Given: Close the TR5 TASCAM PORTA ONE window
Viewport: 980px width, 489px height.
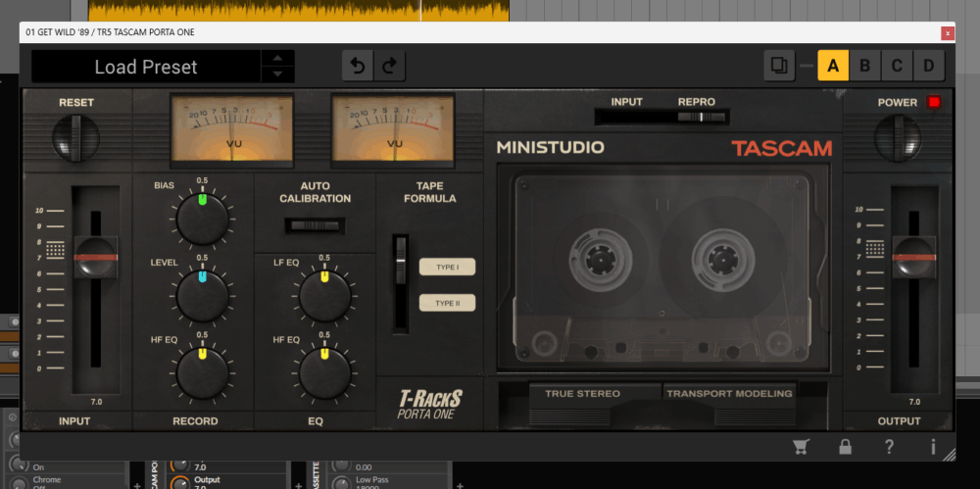Looking at the screenshot, I should click(948, 32).
